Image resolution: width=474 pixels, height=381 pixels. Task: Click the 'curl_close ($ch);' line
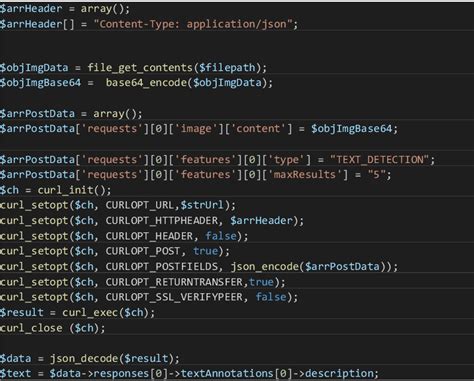point(53,328)
